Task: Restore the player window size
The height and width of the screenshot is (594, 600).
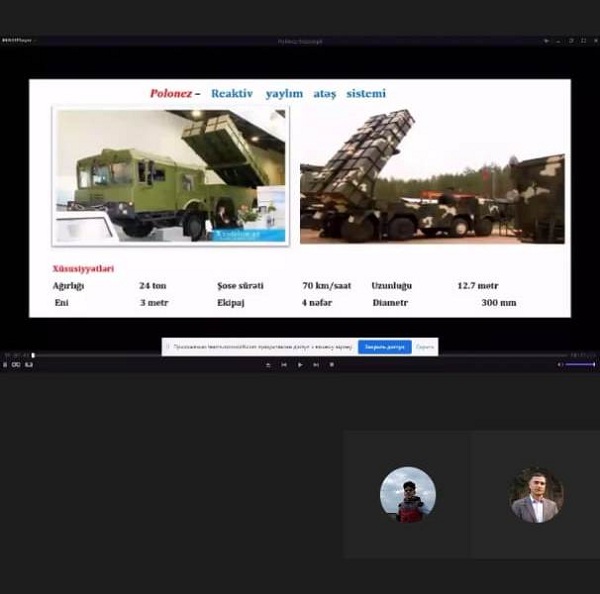Action: [x=571, y=41]
